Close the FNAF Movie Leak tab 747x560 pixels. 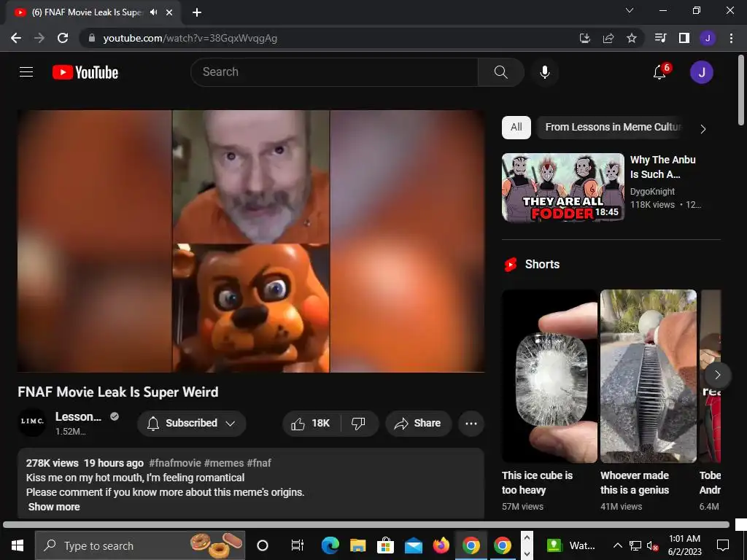169,13
